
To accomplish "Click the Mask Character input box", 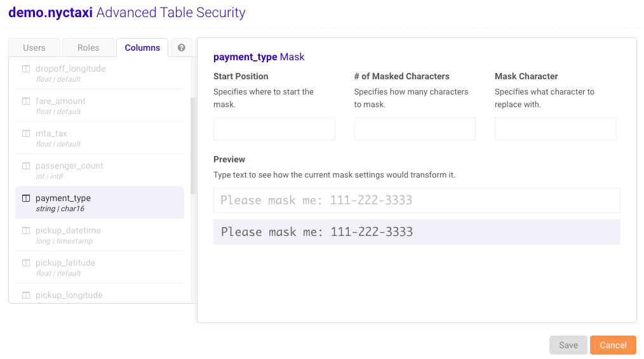I will click(x=555, y=129).
